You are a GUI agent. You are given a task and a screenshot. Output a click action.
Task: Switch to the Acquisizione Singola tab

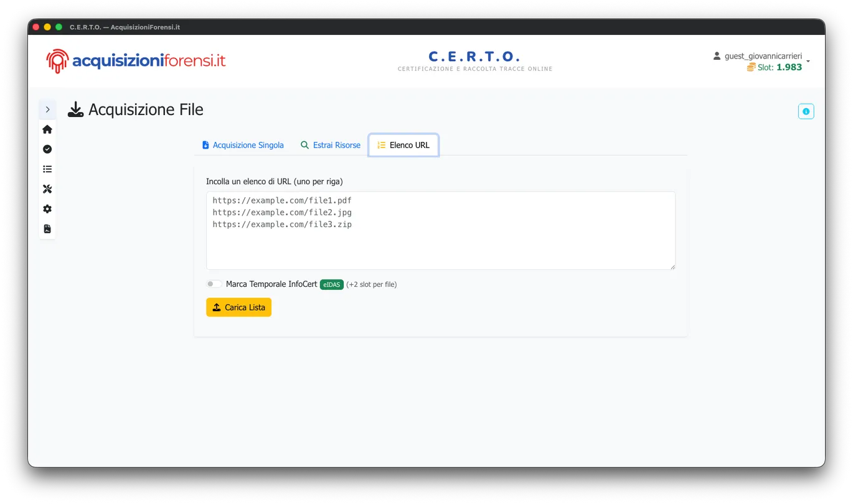[243, 144]
